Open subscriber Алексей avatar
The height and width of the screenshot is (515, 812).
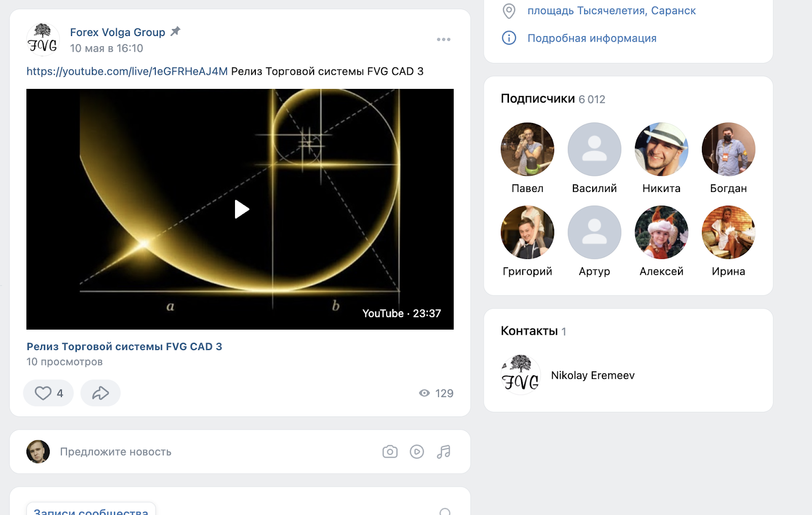pyautogui.click(x=661, y=232)
